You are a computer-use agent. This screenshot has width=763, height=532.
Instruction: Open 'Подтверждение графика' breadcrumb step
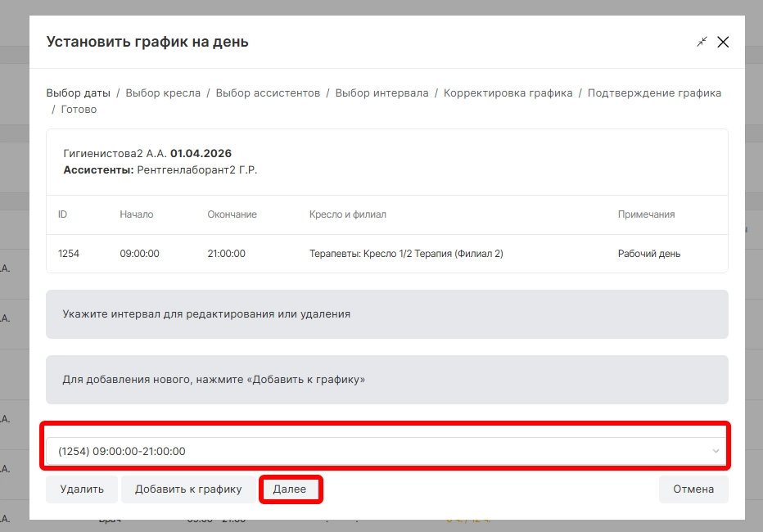(654, 92)
